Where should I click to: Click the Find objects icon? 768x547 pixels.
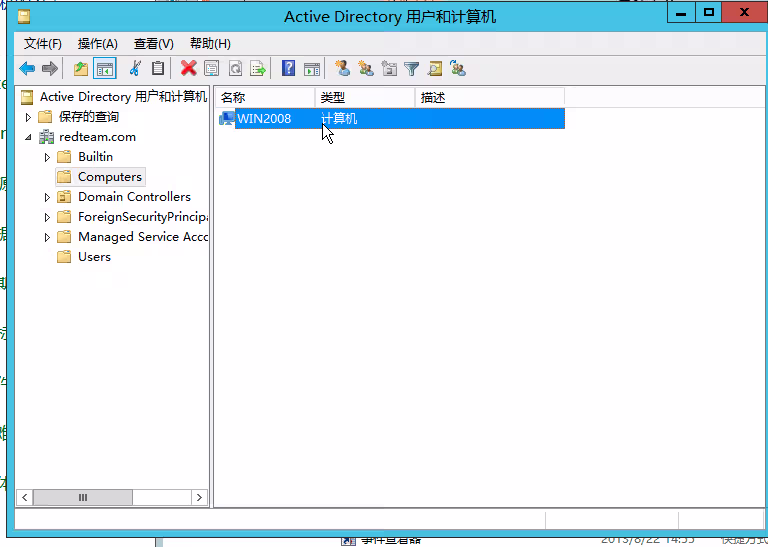[434, 69]
